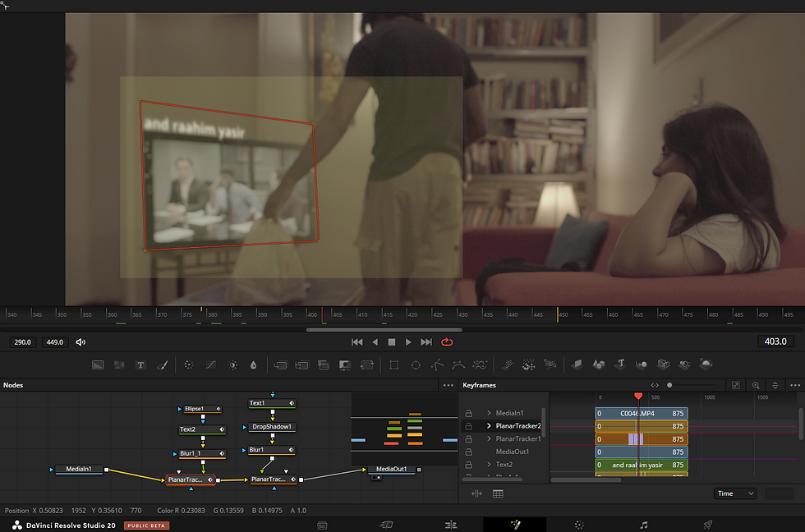Add a MultiPoly mask from the toolbar
Screen dimensions: 805x532
pyautogui.click(x=480, y=365)
